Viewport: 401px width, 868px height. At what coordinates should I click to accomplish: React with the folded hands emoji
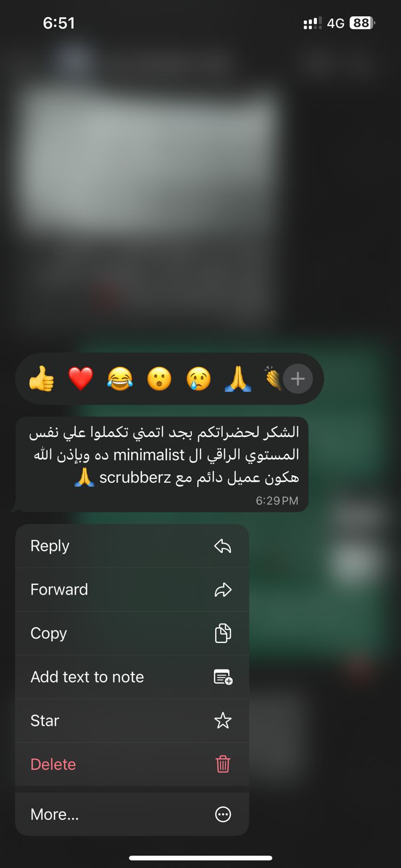(238, 379)
